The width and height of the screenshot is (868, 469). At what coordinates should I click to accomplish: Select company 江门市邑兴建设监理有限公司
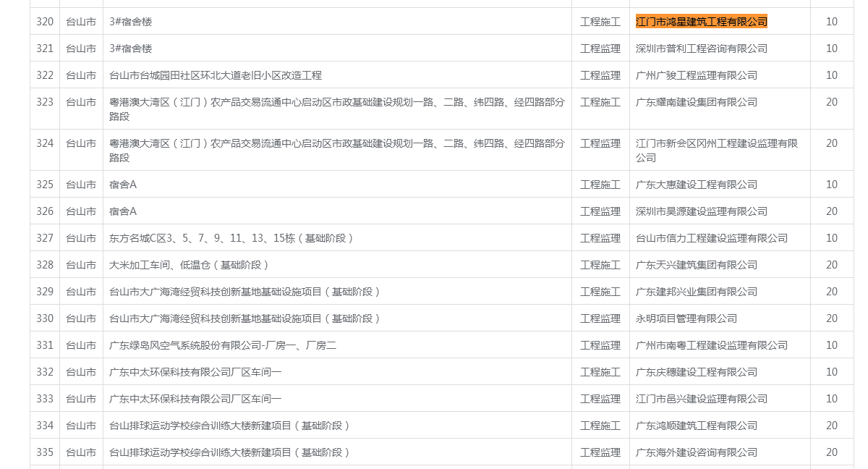[701, 399]
